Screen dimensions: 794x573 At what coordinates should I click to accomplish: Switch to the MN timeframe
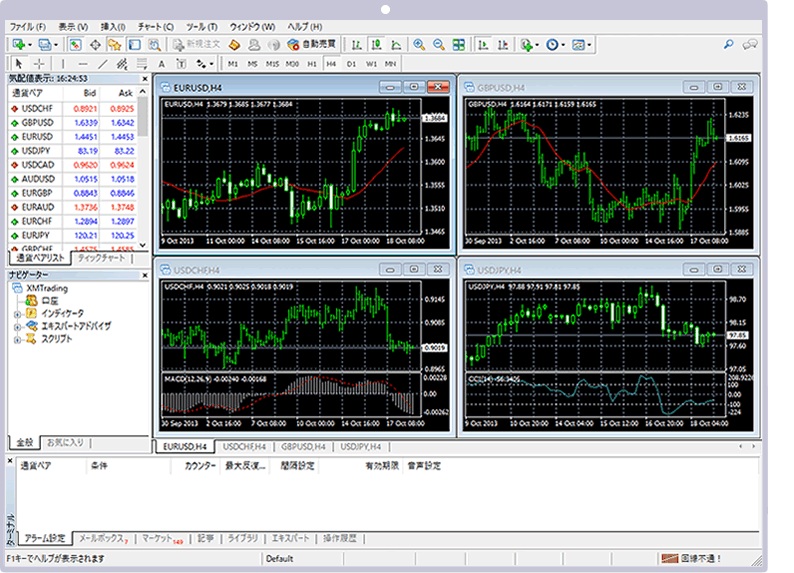390,64
